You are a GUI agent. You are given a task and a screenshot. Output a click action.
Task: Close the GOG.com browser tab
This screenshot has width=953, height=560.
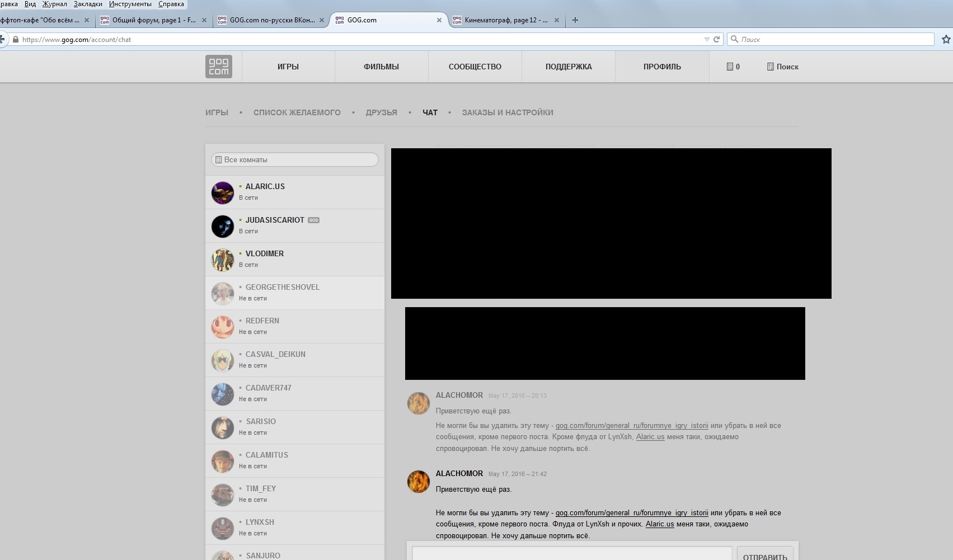coord(439,20)
